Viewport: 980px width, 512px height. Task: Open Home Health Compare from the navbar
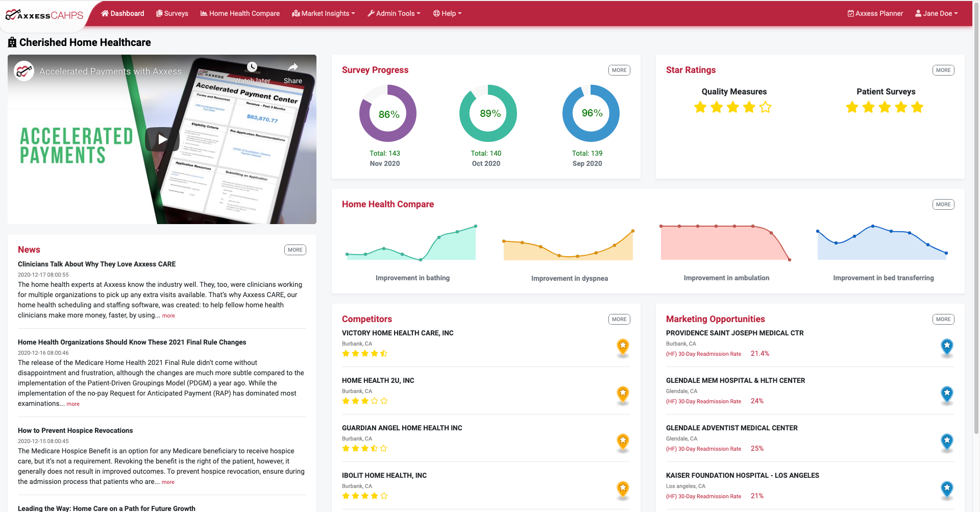point(240,13)
